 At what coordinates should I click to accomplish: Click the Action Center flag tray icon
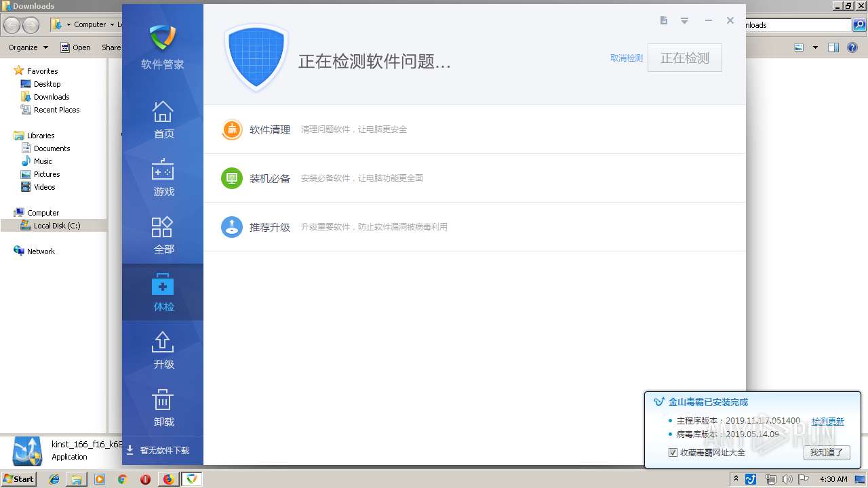pos(804,479)
